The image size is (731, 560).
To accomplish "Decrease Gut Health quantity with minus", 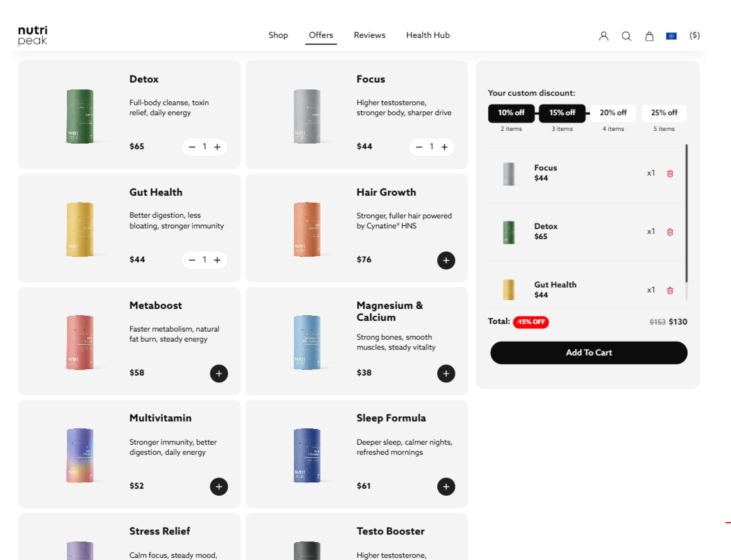I will (x=192, y=260).
